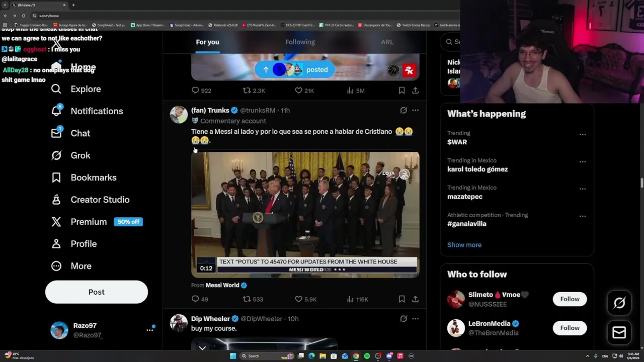Open the Razo97 account avatar
644x362 pixels.
(59, 330)
